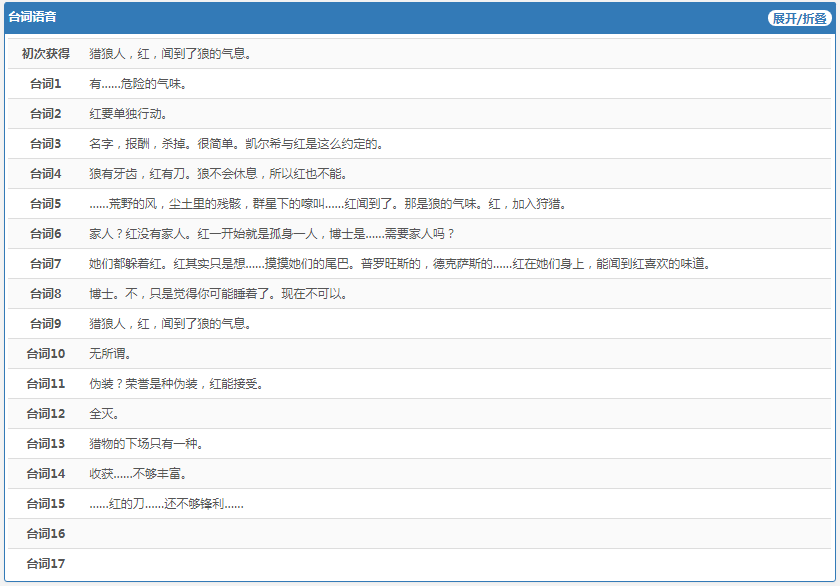Click the 台词4 row label
Screen dimensions: 840x586
point(46,174)
